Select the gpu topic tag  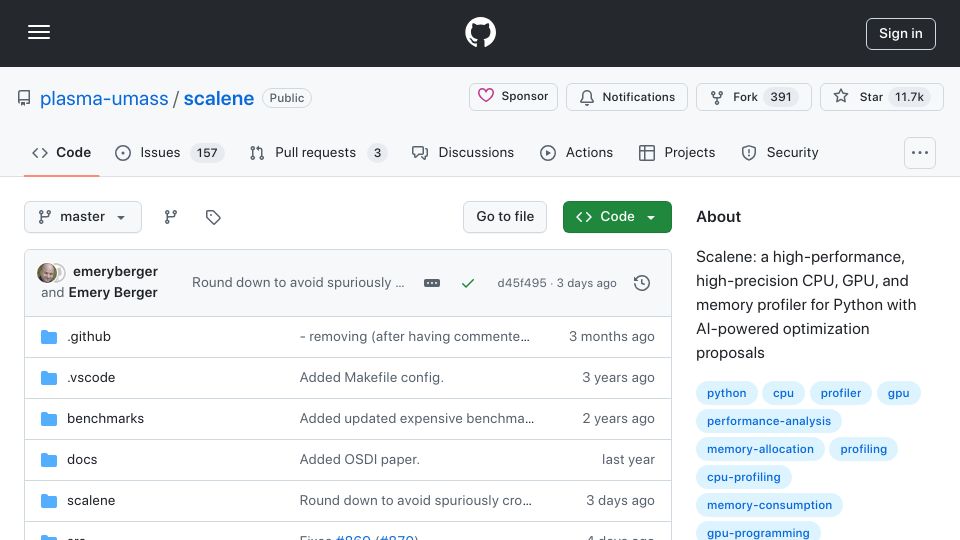pos(898,393)
